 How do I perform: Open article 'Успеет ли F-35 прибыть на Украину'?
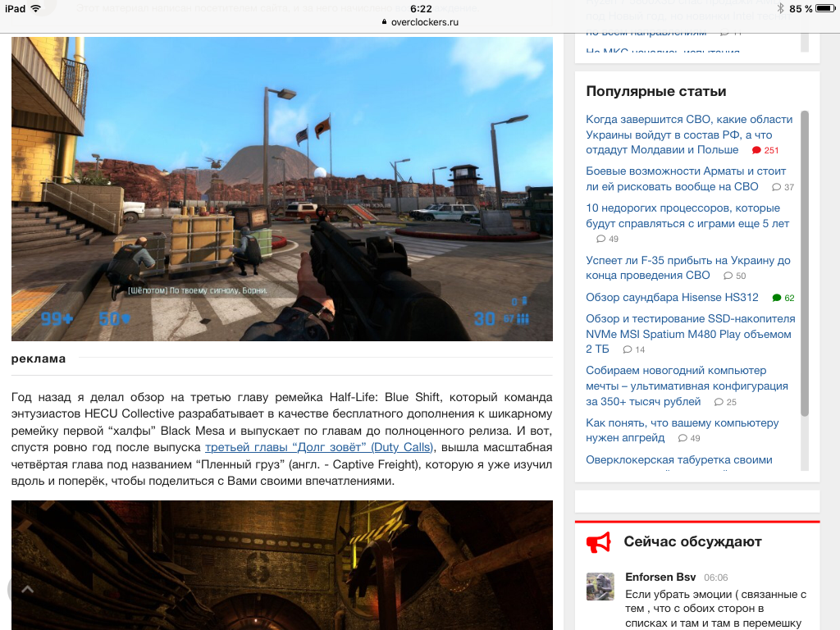click(x=688, y=268)
